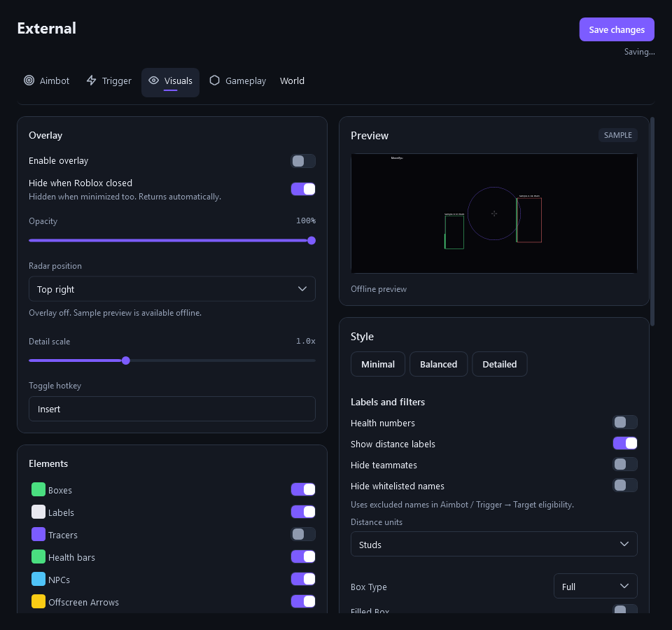The width and height of the screenshot is (672, 630).
Task: Click the "Preview" panel heading
Action: pos(370,136)
